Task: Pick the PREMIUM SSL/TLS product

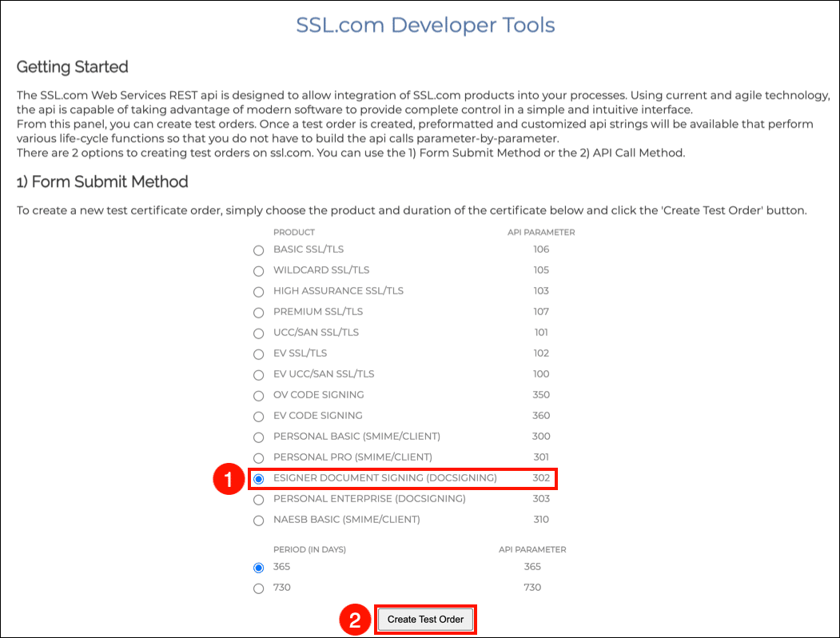Action: [258, 312]
